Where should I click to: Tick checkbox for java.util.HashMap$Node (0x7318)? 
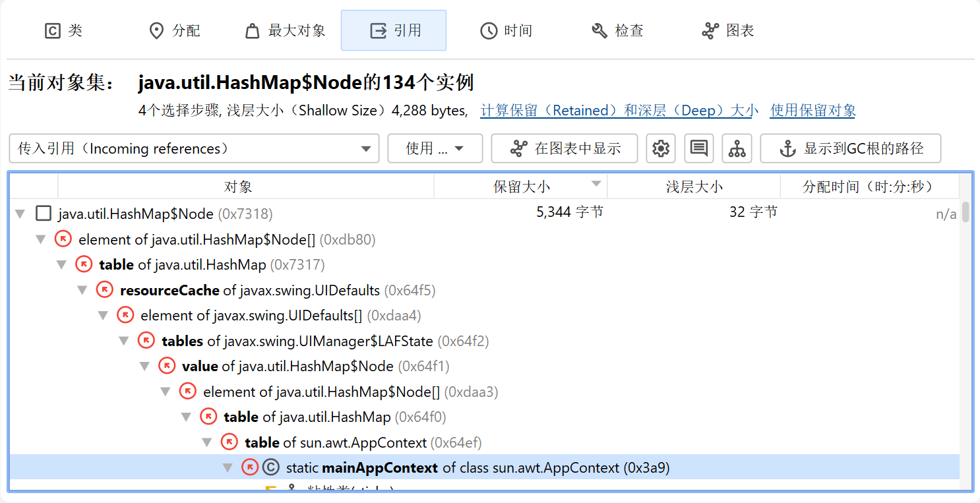click(x=44, y=213)
